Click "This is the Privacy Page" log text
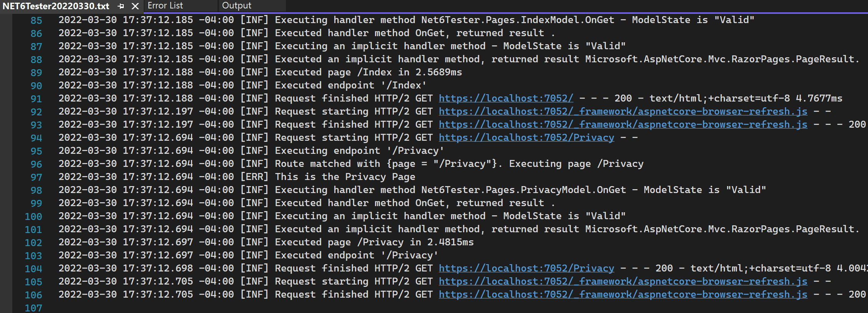The image size is (868, 313). (345, 177)
